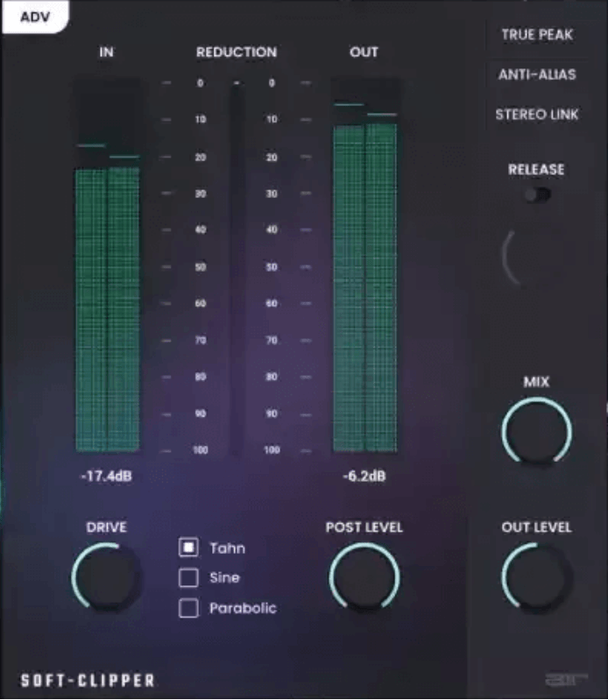Toggle the STEREO LINK option
608x700 pixels.
click(x=537, y=114)
